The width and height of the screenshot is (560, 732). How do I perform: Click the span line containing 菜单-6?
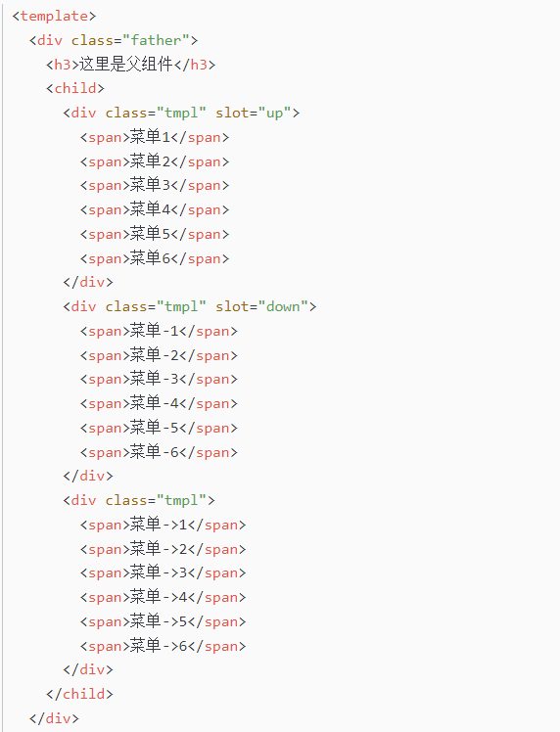pyautogui.click(x=159, y=452)
